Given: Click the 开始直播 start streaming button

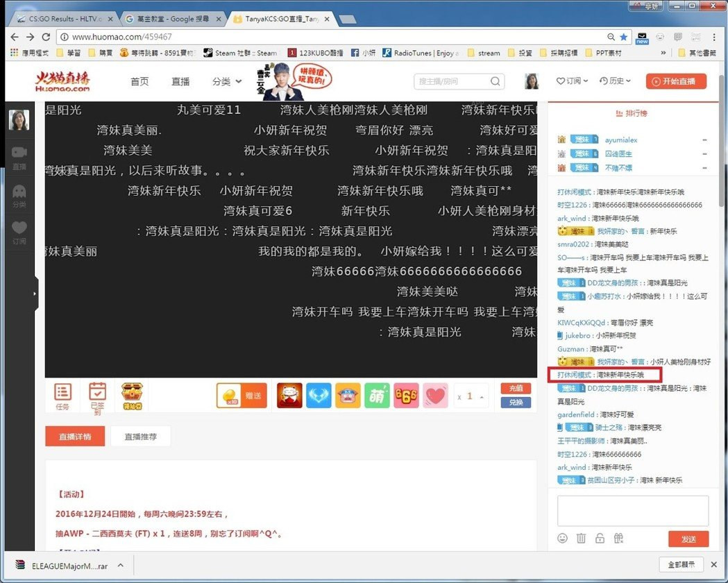Looking at the screenshot, I should (x=676, y=81).
